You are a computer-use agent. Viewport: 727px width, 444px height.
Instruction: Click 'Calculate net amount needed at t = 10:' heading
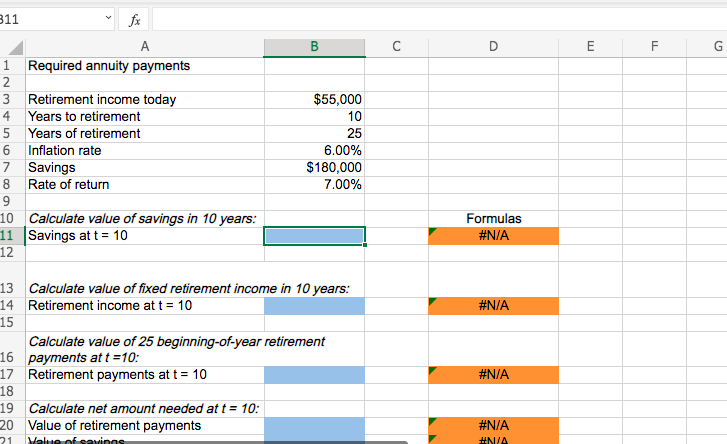tap(144, 409)
